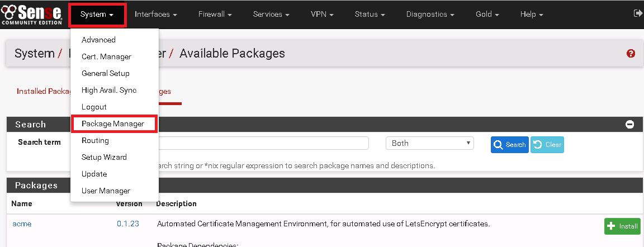Click the logout icon in navbar
The height and width of the screenshot is (247, 644).
click(638, 13)
